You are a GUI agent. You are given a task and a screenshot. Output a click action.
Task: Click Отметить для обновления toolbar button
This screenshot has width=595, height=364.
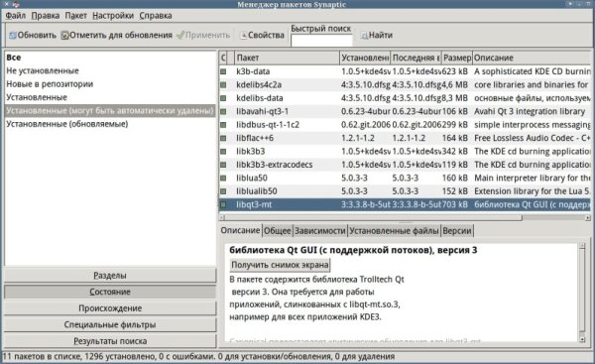pos(116,35)
